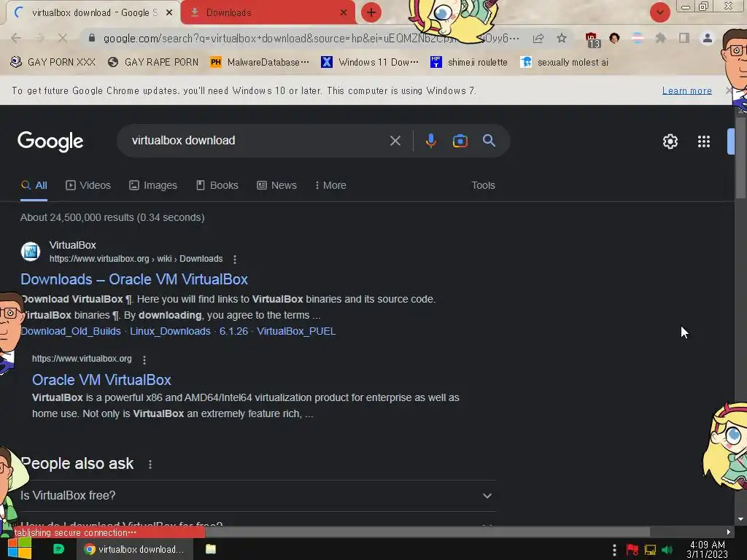Open the three-dot menu beside People also ask
The width and height of the screenshot is (747, 560).
pyautogui.click(x=150, y=464)
